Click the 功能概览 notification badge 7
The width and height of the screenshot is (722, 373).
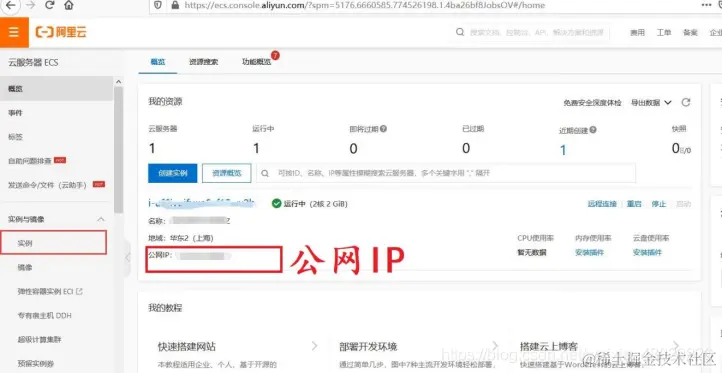tap(275, 56)
